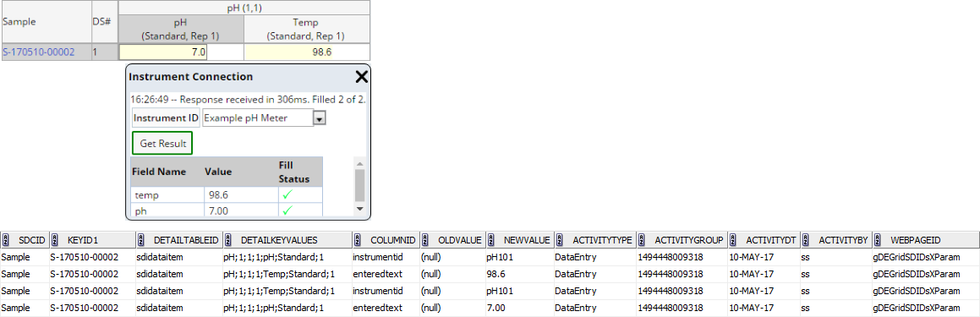This screenshot has width=980, height=317.
Task: Click the green check mark for ph row
Action: point(287,210)
